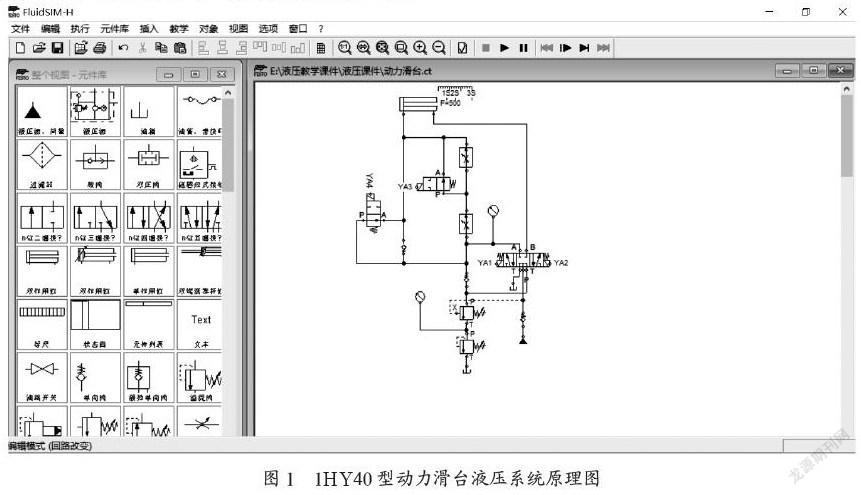Select the n-position two-way valve in the library
Image resolution: width=861 pixels, height=495 pixels.
42,218
